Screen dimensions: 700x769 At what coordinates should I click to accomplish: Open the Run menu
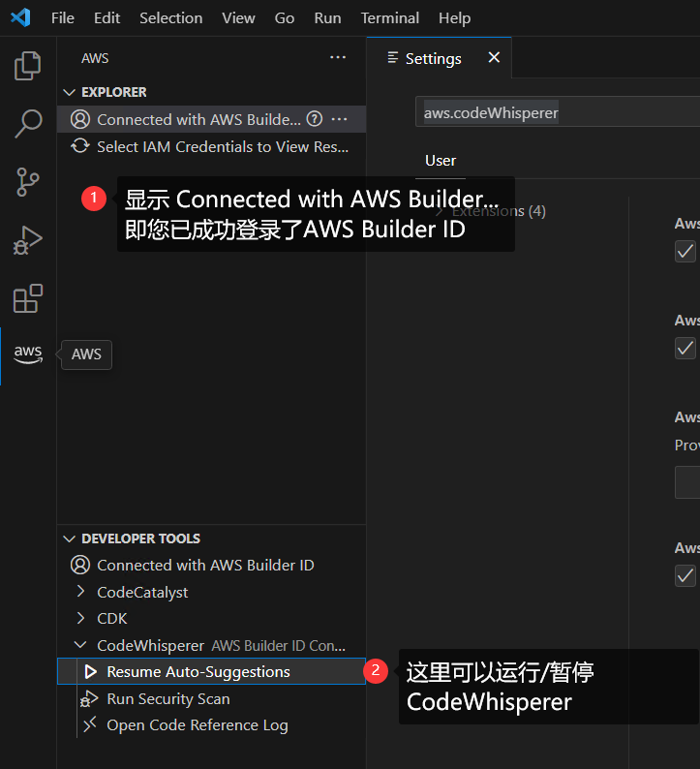(x=327, y=18)
